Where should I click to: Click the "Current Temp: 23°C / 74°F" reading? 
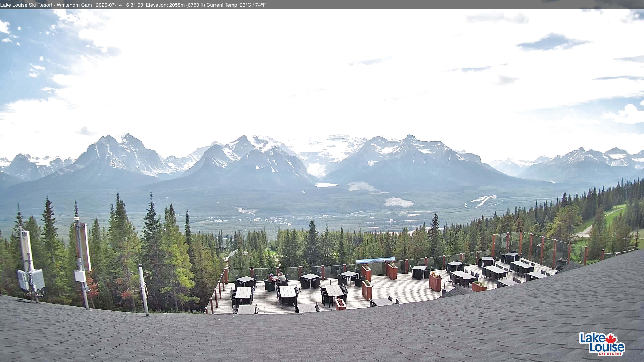[x=236, y=5]
